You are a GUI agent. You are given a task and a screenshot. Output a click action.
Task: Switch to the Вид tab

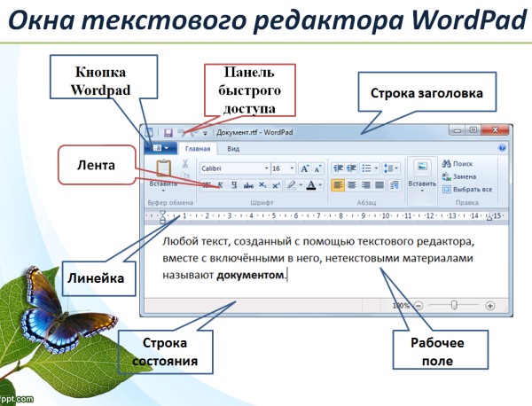pos(233,149)
